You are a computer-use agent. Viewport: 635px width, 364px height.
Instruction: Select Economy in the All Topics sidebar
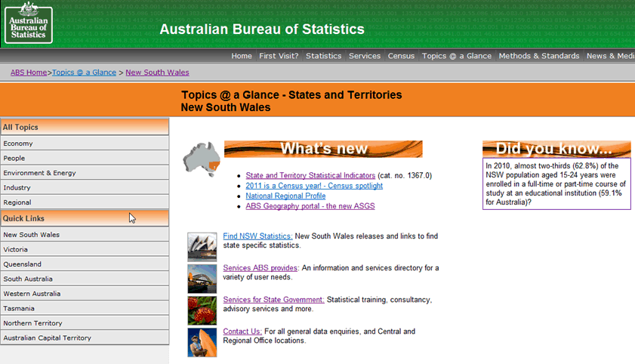[18, 143]
